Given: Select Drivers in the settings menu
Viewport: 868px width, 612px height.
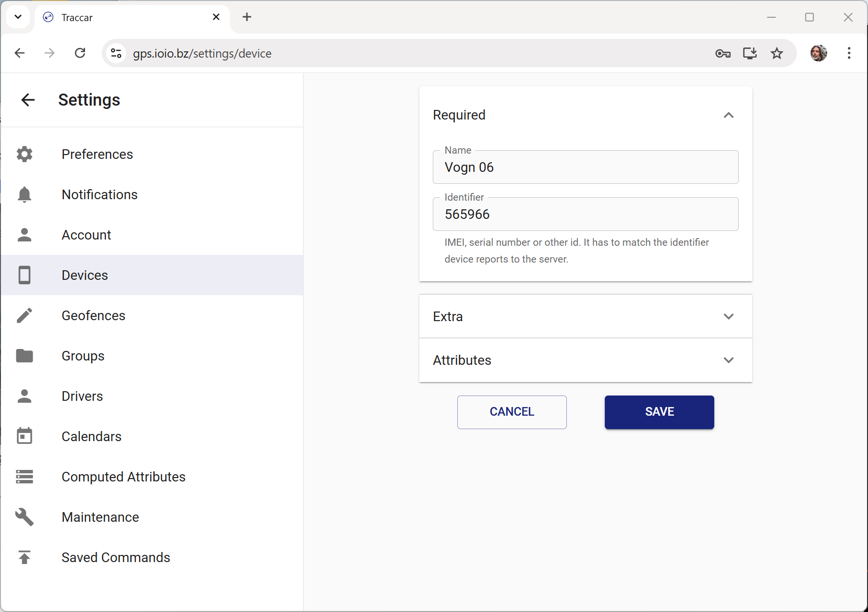Looking at the screenshot, I should pos(82,396).
